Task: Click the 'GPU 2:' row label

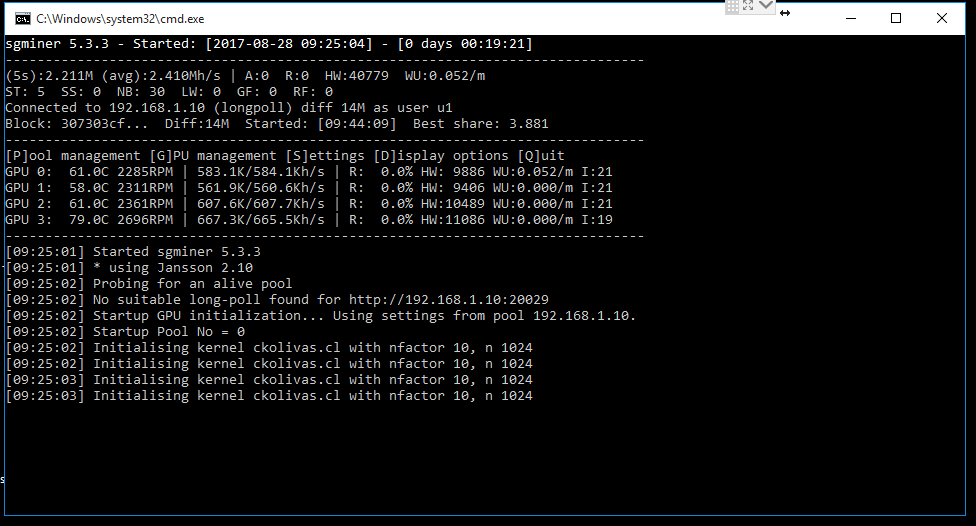Action: [x=29, y=204]
